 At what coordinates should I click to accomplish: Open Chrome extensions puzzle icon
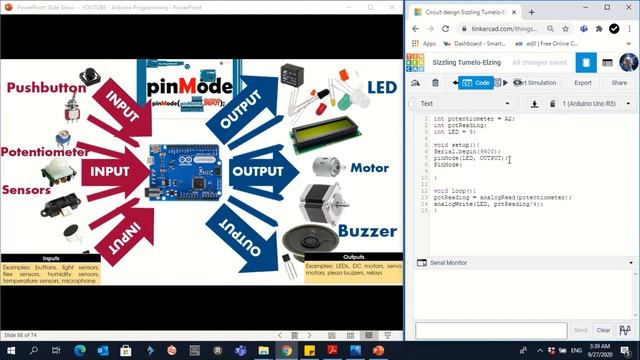(599, 29)
